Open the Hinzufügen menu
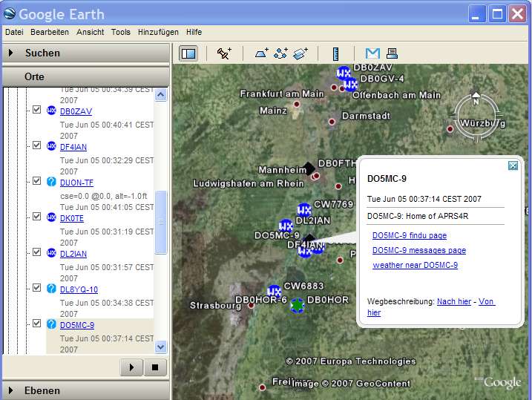Image resolution: width=532 pixels, height=400 pixels. click(x=158, y=32)
